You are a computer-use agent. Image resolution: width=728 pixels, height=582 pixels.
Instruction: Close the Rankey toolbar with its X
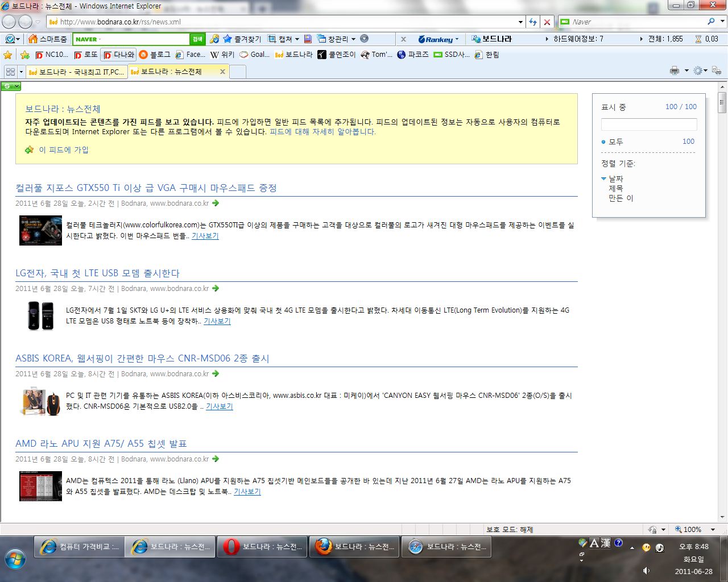coord(403,39)
